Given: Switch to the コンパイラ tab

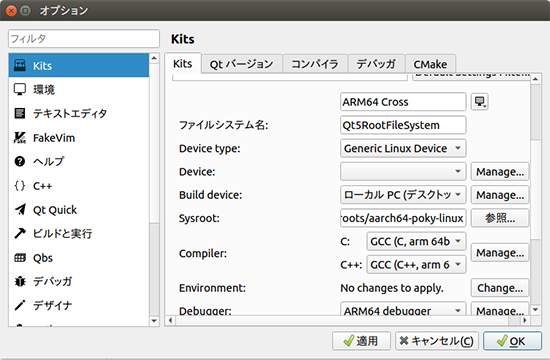Looking at the screenshot, I should tap(315, 64).
